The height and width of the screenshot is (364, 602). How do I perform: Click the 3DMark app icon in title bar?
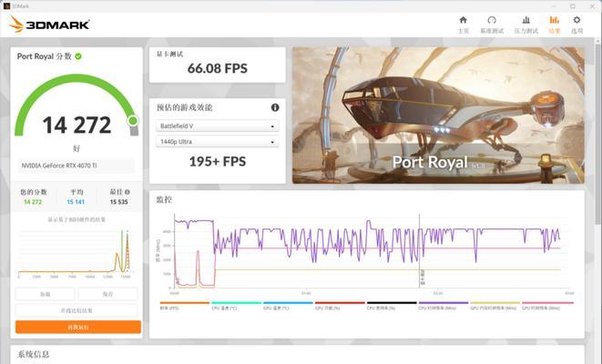tap(6, 6)
